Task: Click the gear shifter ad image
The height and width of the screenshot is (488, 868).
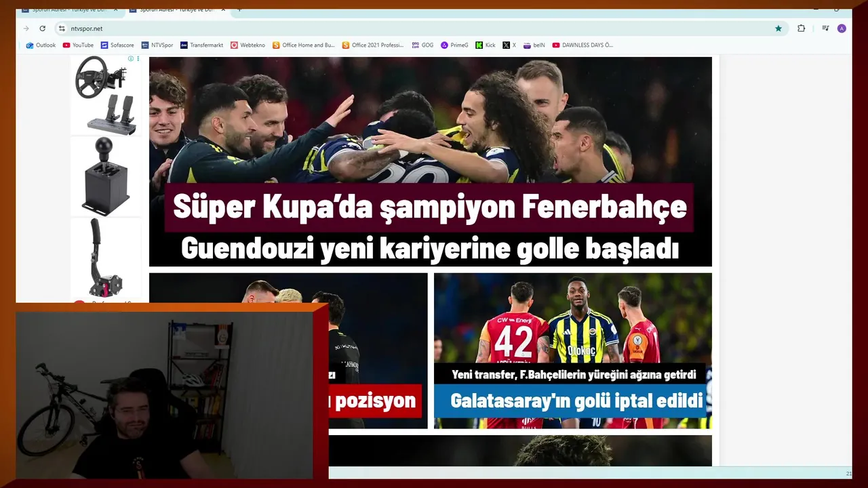Action: 106,176
